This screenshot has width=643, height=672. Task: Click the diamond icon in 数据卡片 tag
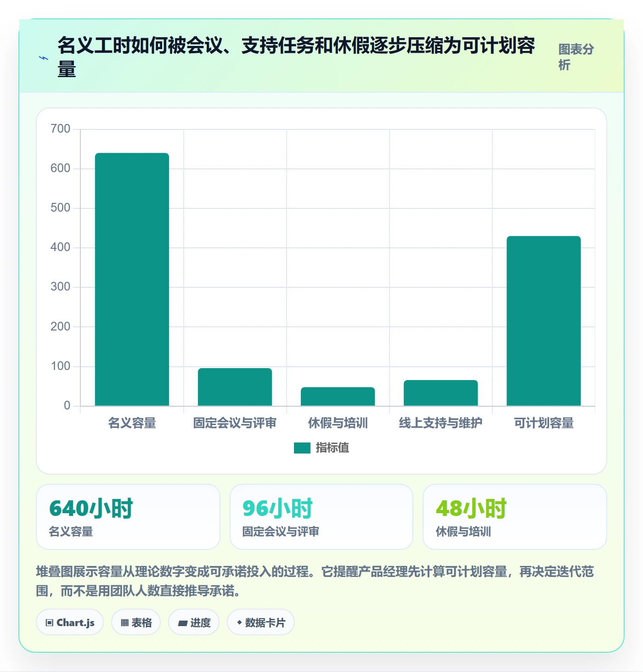point(239,622)
